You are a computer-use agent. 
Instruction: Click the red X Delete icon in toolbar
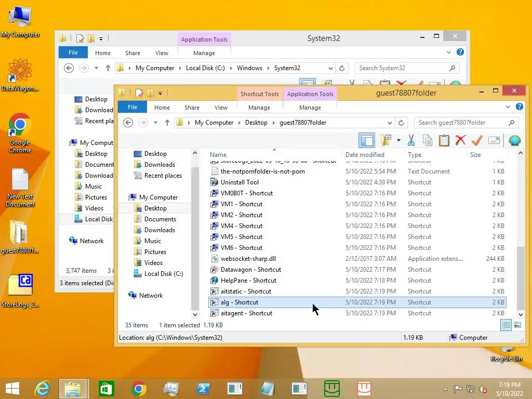point(460,140)
